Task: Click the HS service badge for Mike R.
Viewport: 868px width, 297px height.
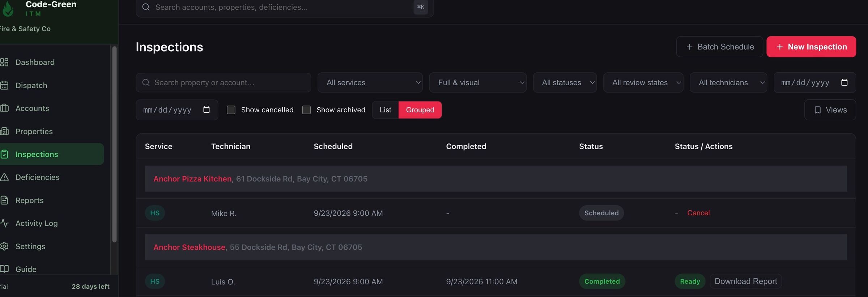Action: (155, 213)
